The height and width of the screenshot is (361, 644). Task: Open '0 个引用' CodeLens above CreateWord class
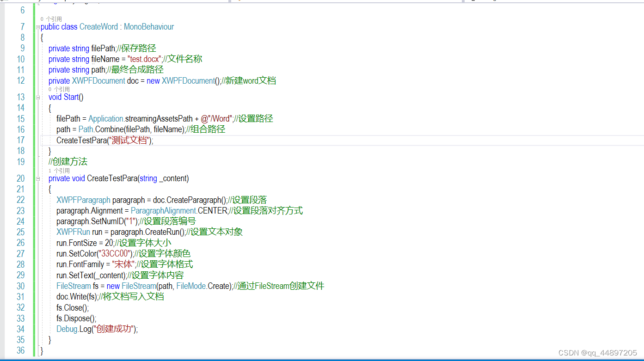pyautogui.click(x=51, y=19)
